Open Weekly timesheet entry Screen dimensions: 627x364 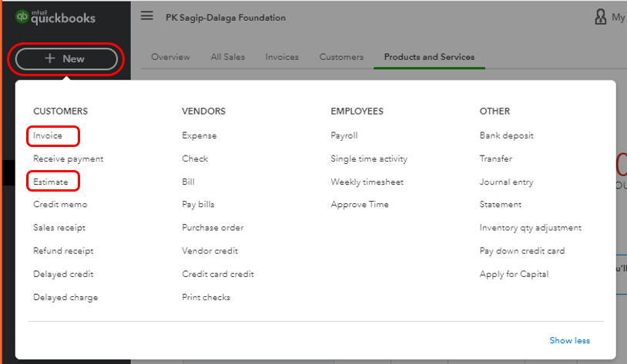click(x=367, y=182)
